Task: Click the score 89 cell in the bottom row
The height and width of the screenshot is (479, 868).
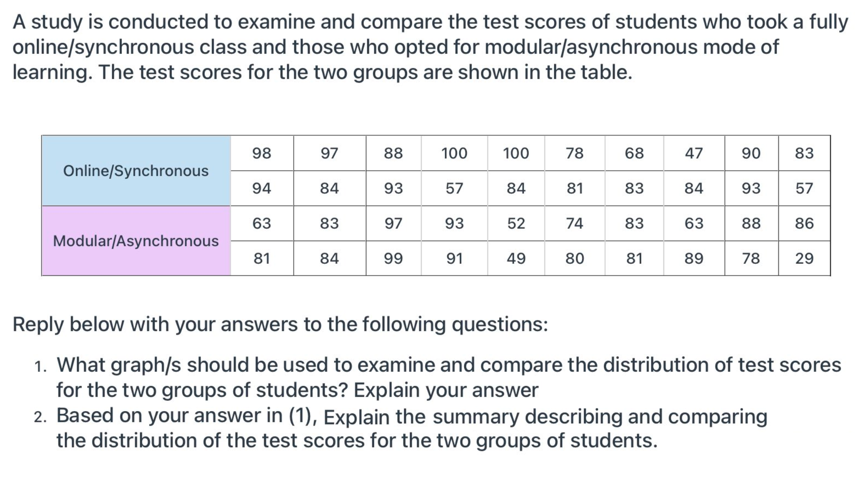Action: (694, 258)
